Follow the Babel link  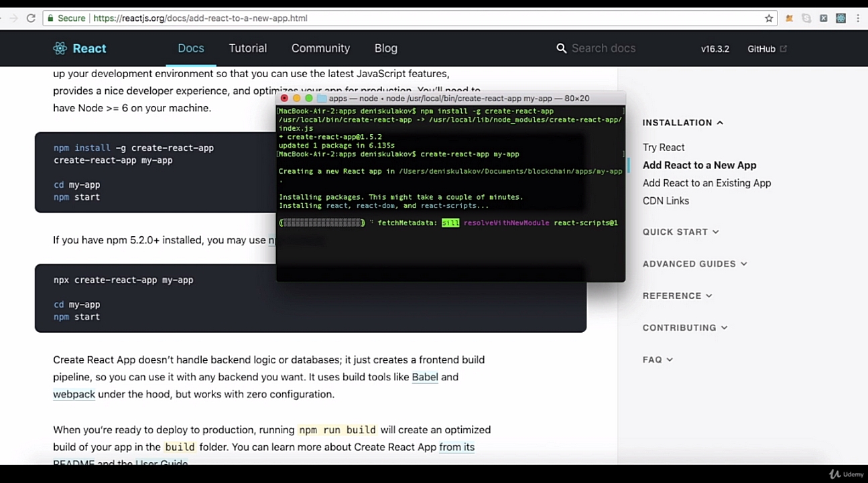tap(425, 377)
